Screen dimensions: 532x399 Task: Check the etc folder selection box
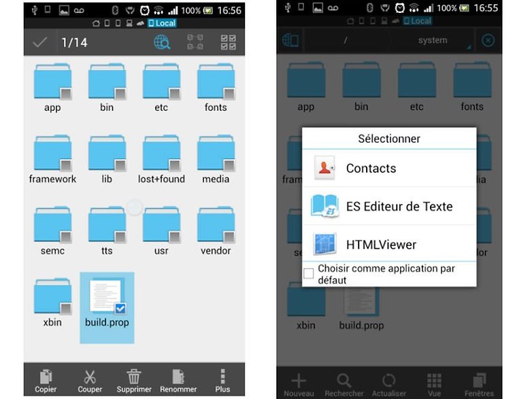(175, 93)
